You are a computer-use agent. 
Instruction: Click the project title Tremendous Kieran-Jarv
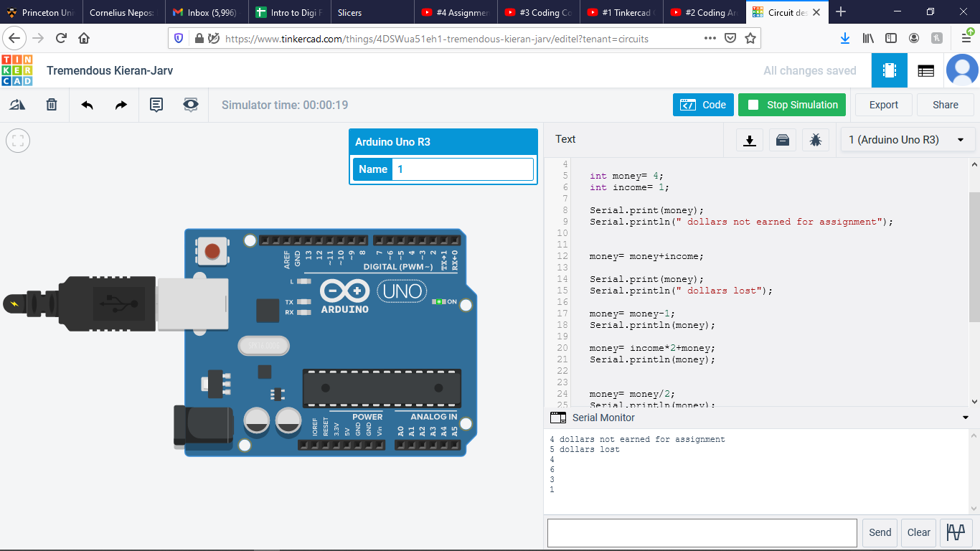coord(110,70)
